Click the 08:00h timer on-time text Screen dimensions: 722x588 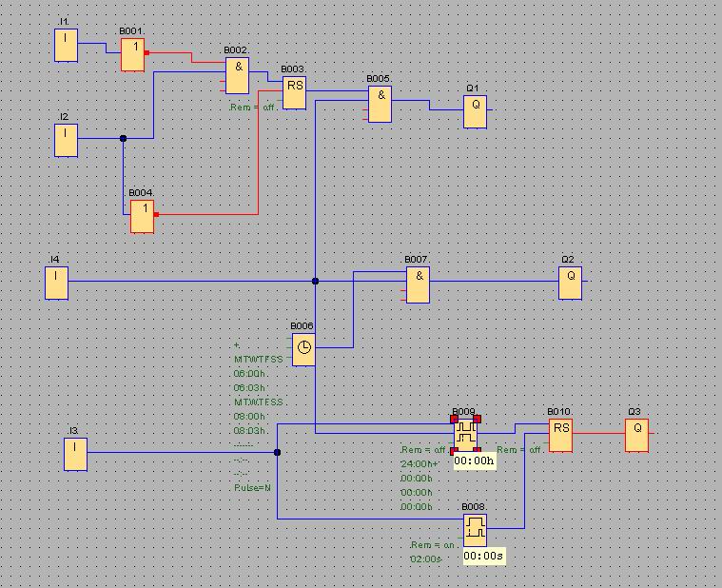pyautogui.click(x=249, y=416)
